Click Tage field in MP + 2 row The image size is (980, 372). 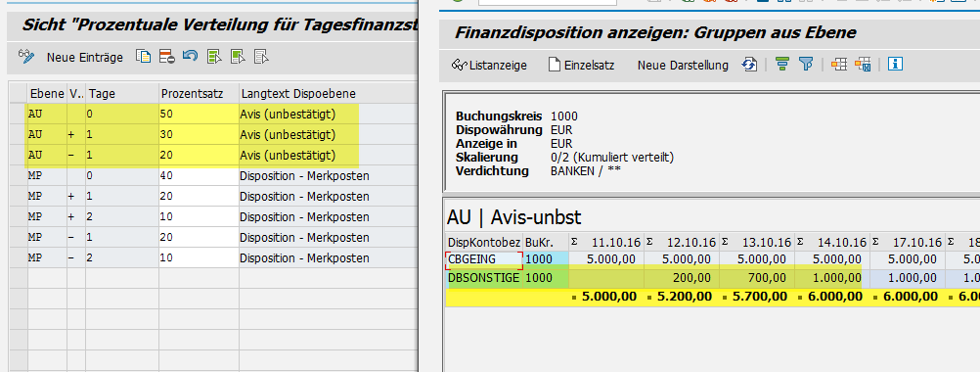(x=122, y=217)
